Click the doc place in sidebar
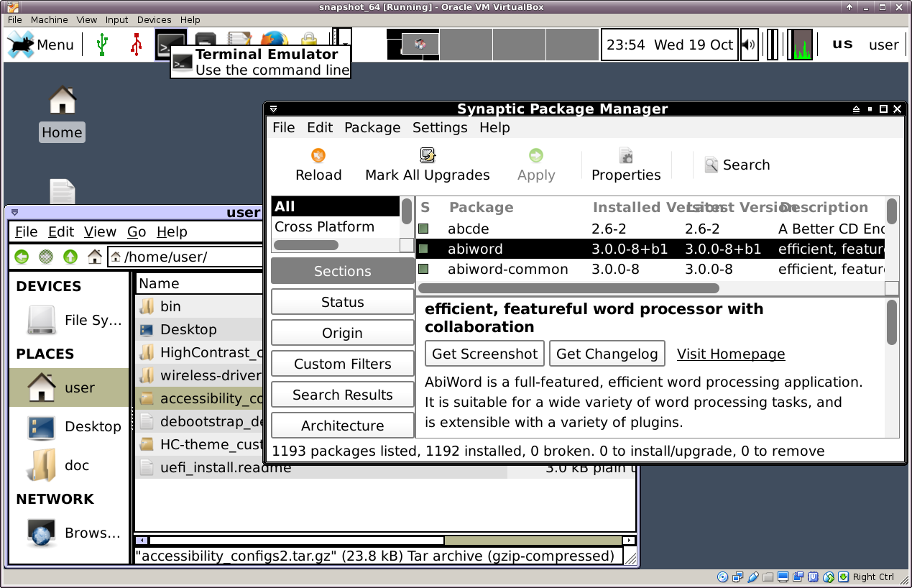 click(x=70, y=465)
